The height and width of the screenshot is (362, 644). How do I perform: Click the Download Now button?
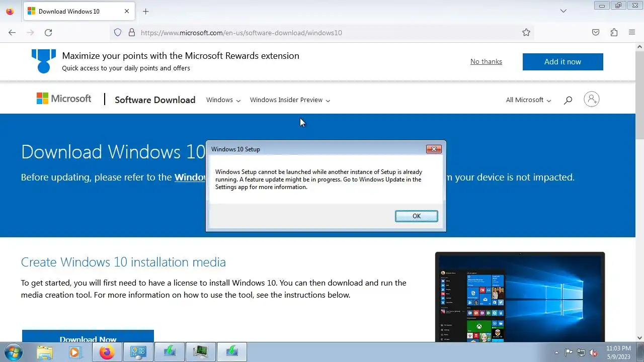pyautogui.click(x=88, y=336)
